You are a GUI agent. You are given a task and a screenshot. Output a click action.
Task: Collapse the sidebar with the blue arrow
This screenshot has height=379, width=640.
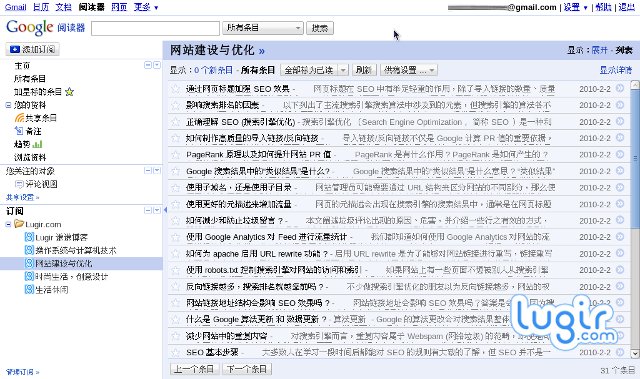pyautogui.click(x=165, y=210)
